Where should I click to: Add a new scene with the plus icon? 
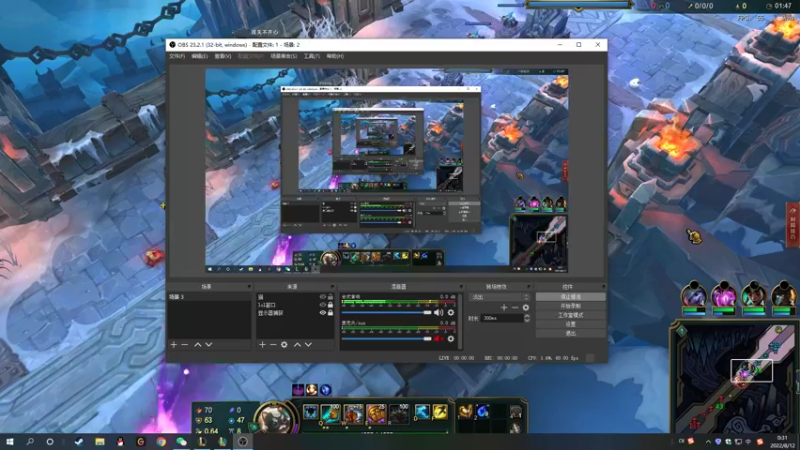[x=173, y=345]
